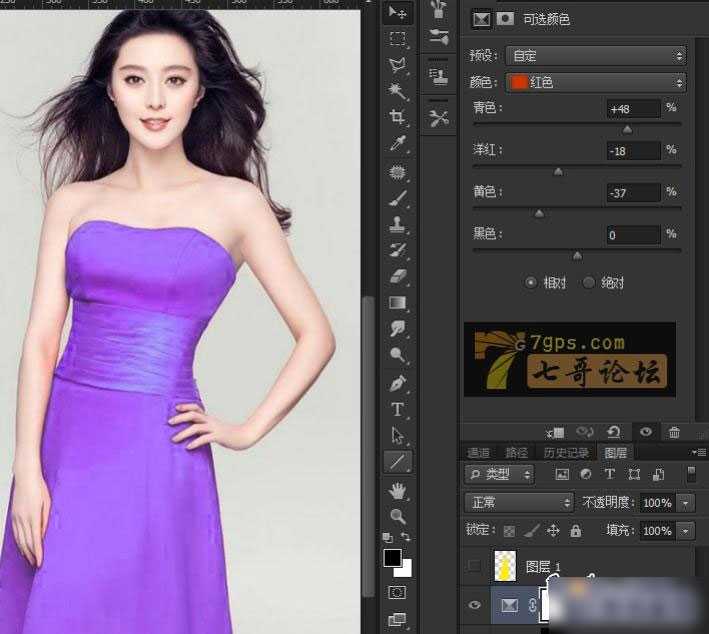Open the Clone Source panel icon
This screenshot has height=634, width=709.
438,76
